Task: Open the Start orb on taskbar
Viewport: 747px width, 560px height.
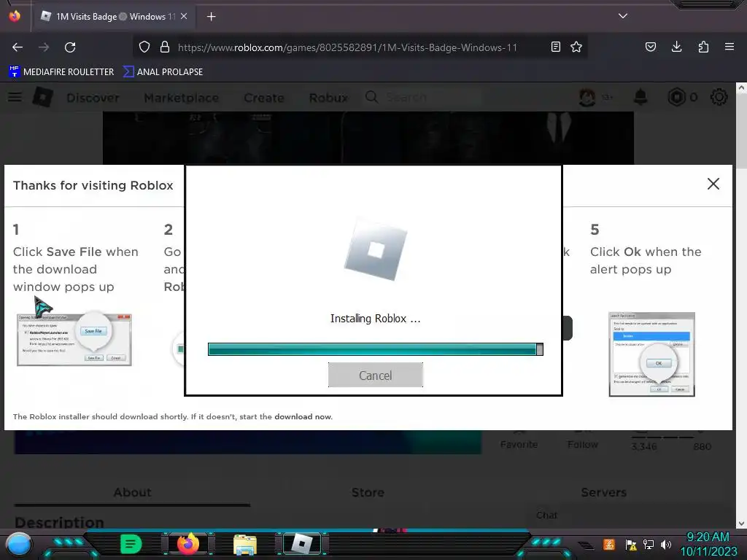Action: click(18, 544)
